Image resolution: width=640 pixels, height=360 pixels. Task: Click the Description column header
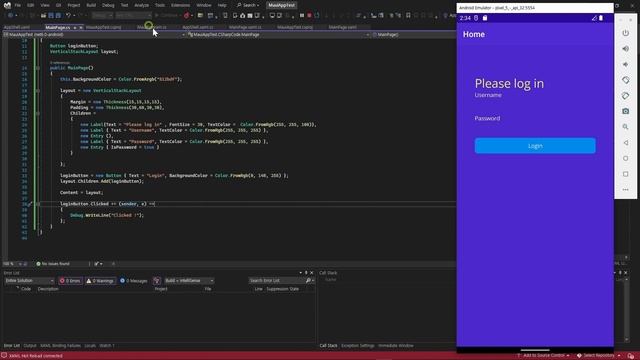(48, 289)
